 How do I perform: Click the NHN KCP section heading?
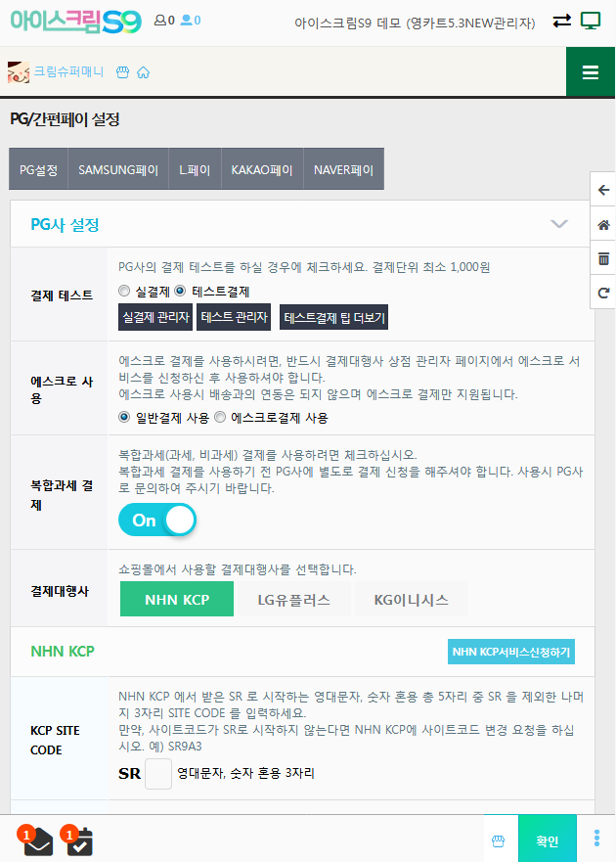pyautogui.click(x=63, y=652)
